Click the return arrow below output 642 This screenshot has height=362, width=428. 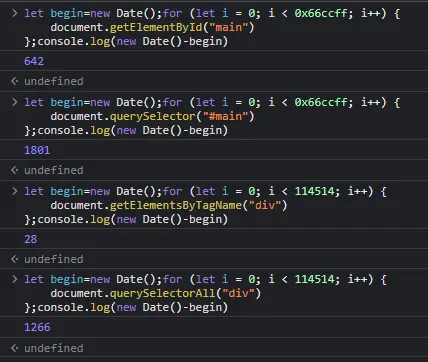[14, 81]
